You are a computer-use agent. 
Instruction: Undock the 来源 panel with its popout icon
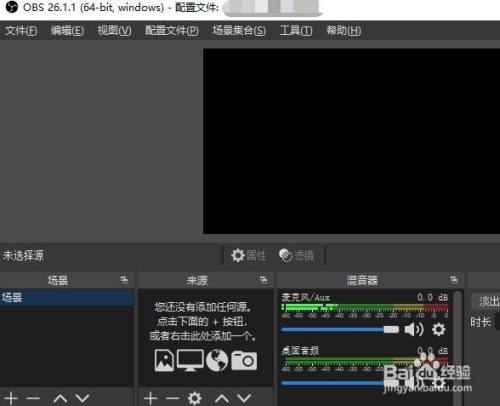tap(264, 280)
